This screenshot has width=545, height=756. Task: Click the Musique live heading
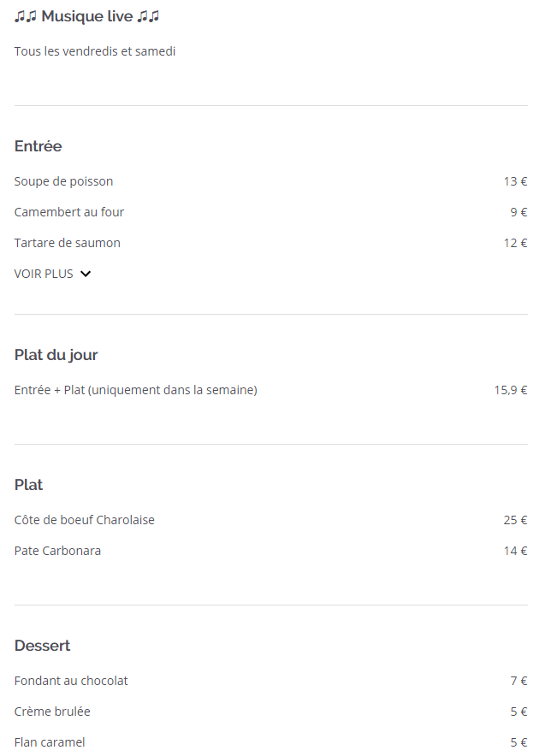[86, 16]
